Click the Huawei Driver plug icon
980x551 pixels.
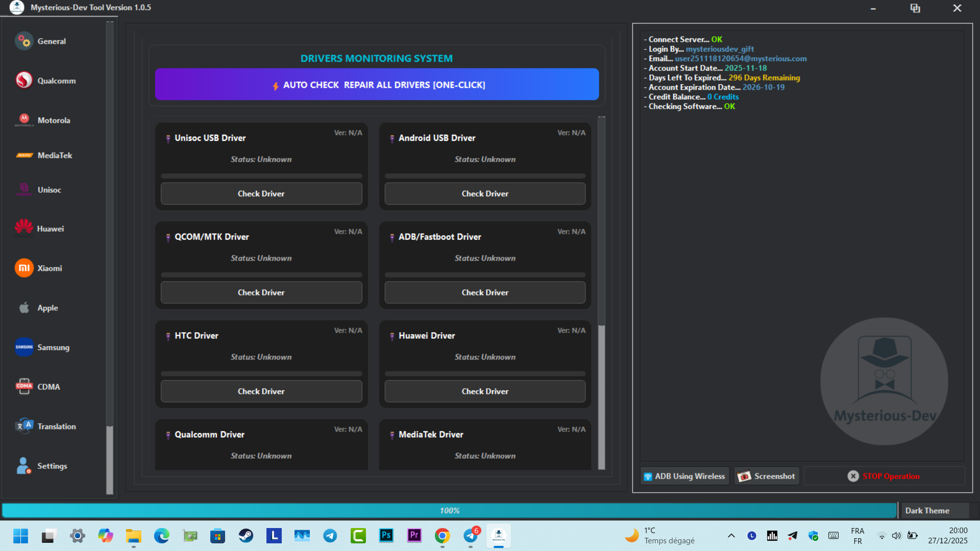(x=392, y=336)
